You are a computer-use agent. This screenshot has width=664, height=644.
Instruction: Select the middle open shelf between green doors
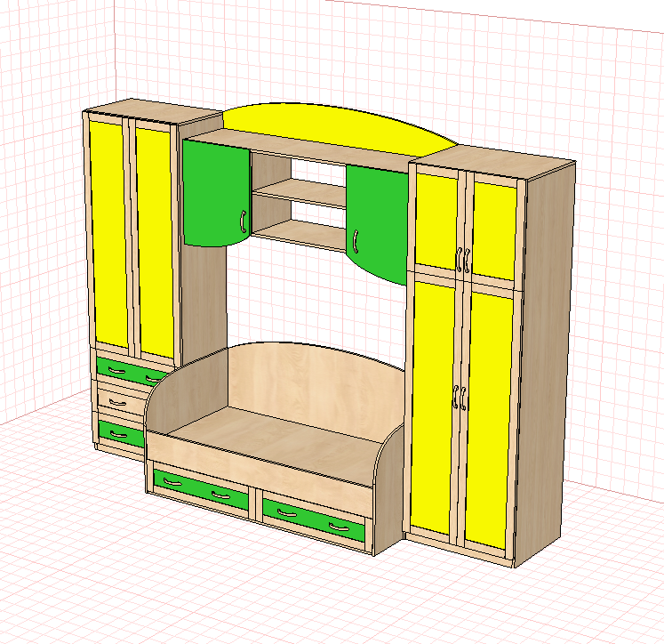(x=300, y=193)
